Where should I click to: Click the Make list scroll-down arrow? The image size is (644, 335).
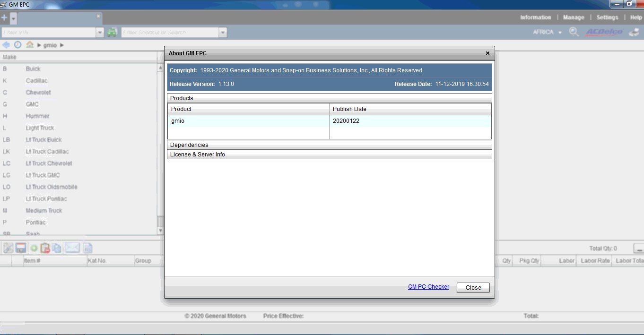point(160,231)
